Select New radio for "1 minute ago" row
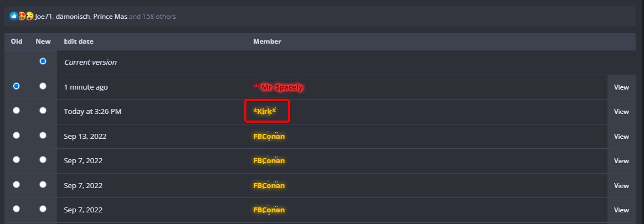This screenshot has width=644, height=224. [43, 86]
